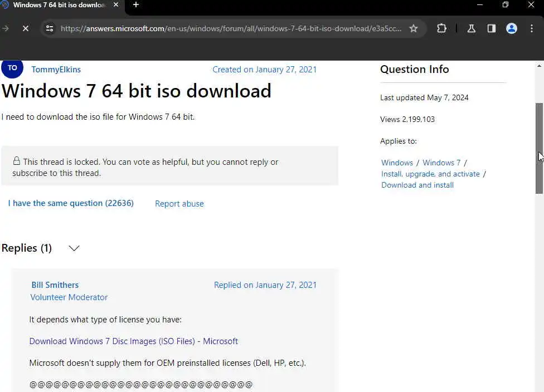The height and width of the screenshot is (392, 544).
Task: Close the Windows 7 64 bit iso tab
Action: point(116,5)
